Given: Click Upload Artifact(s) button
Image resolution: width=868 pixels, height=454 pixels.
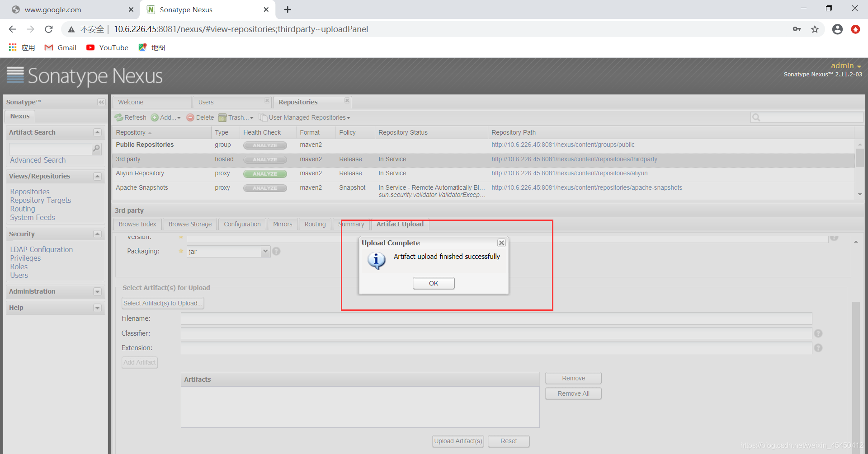Looking at the screenshot, I should point(458,441).
